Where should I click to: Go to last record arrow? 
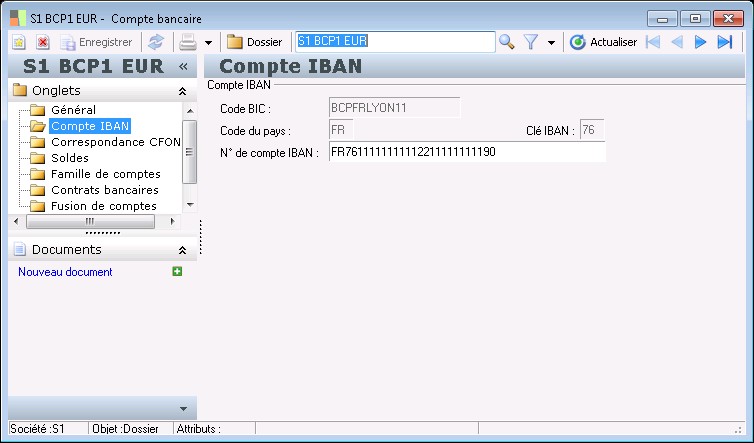click(x=725, y=42)
